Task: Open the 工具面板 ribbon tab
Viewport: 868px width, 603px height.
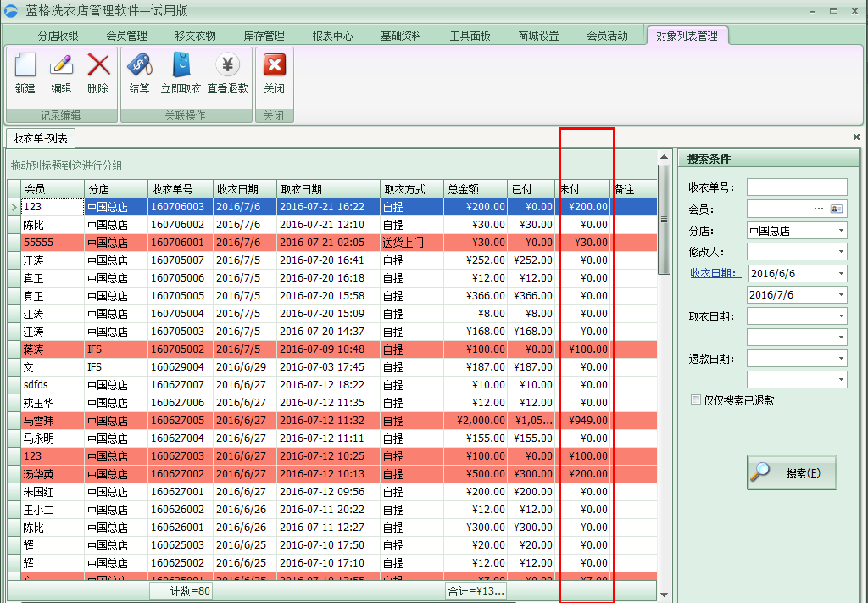Action: [x=470, y=36]
